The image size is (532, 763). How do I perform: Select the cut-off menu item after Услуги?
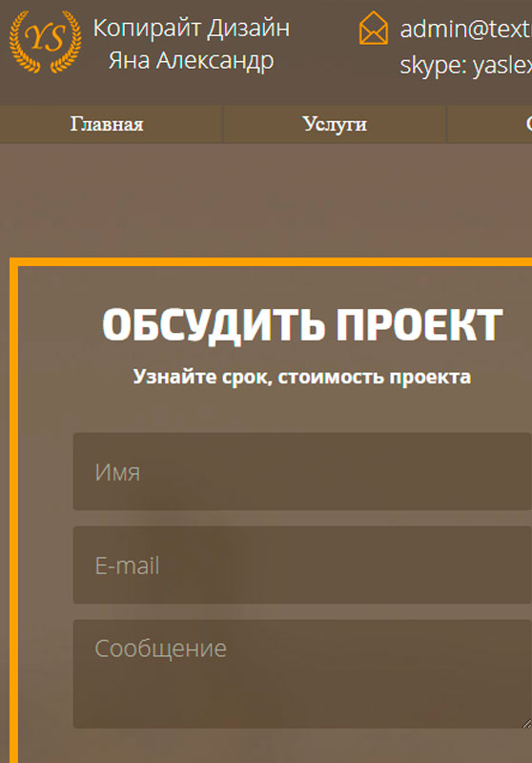pos(490,124)
